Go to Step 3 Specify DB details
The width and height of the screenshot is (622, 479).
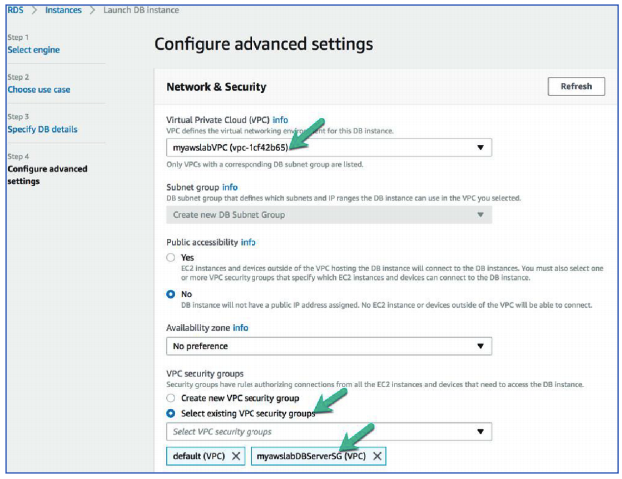[42, 129]
